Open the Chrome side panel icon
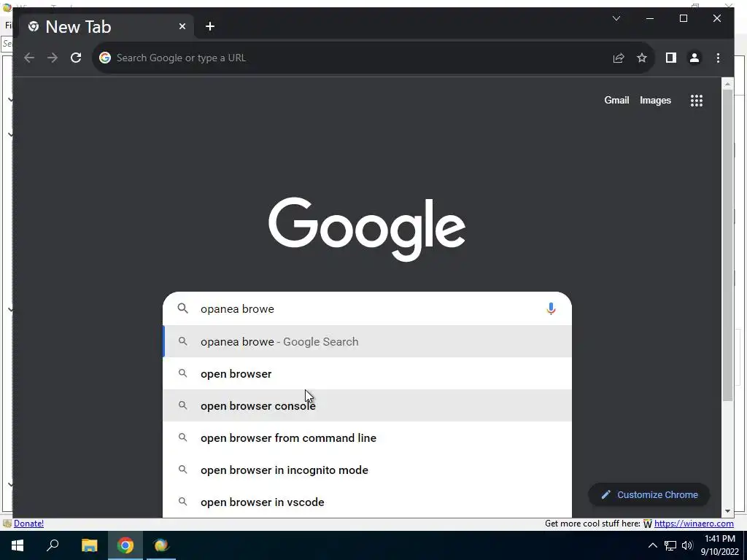The height and width of the screenshot is (560, 747). (671, 58)
